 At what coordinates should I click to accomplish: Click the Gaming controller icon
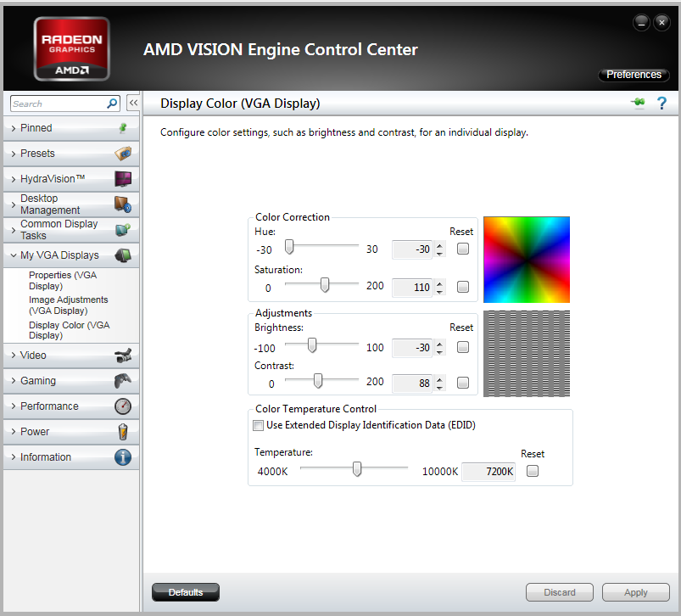(123, 381)
